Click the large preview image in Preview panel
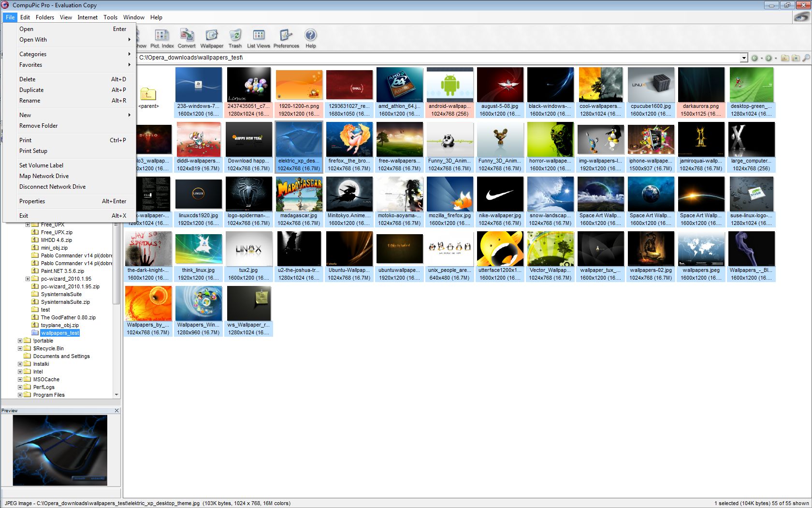 tap(60, 450)
